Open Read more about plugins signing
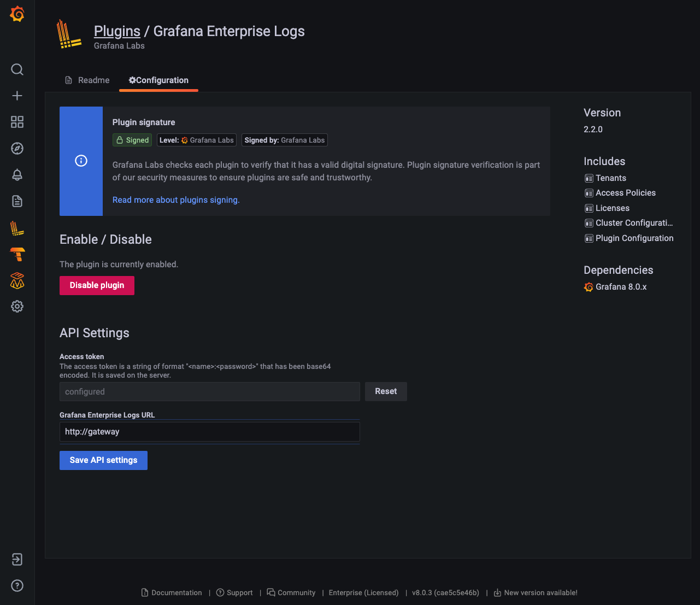This screenshot has height=605, width=700. point(176,200)
